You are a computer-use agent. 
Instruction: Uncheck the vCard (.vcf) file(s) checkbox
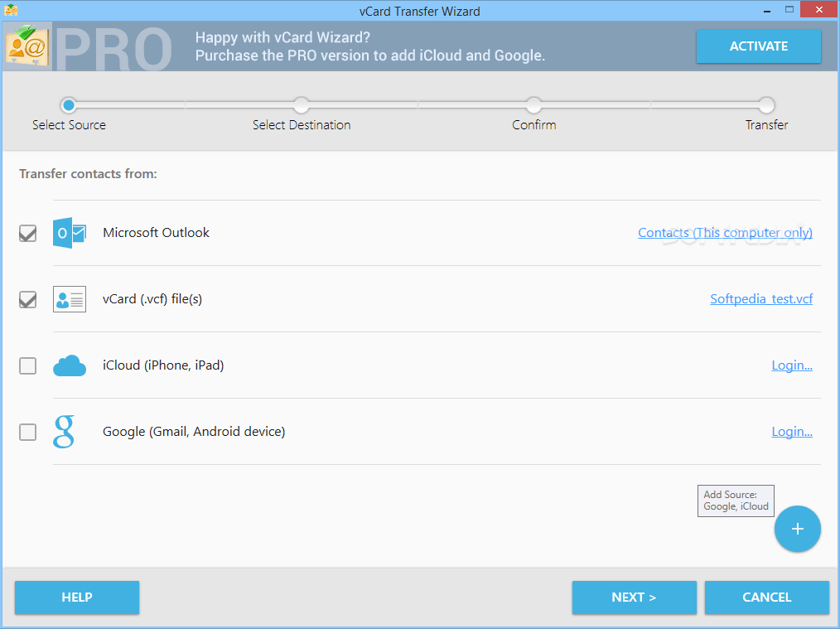(x=28, y=299)
